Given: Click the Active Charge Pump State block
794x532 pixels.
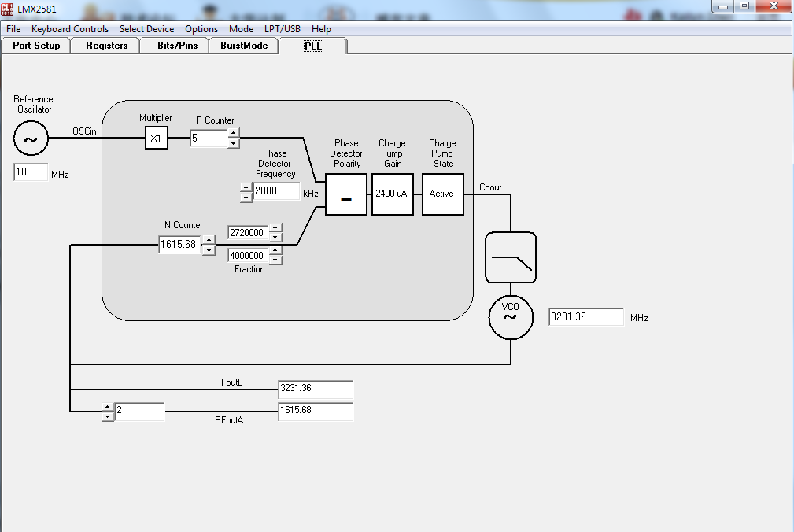Looking at the screenshot, I should 442,194.
